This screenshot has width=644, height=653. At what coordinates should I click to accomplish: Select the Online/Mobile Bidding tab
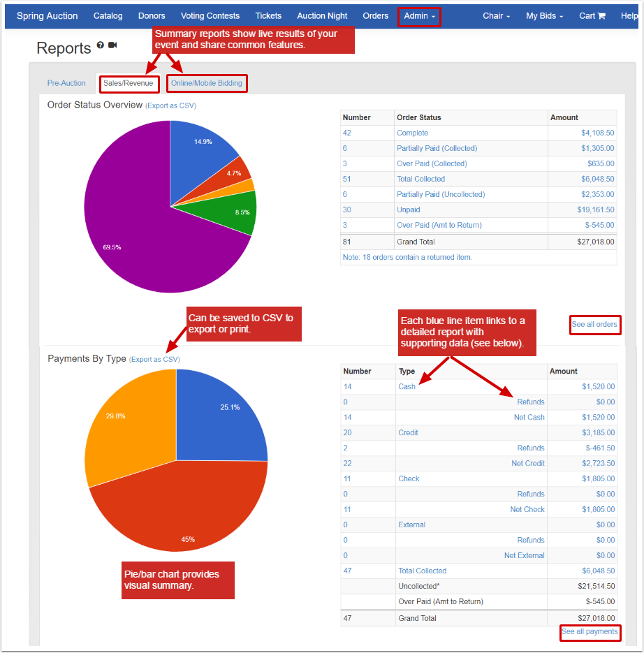tap(207, 82)
